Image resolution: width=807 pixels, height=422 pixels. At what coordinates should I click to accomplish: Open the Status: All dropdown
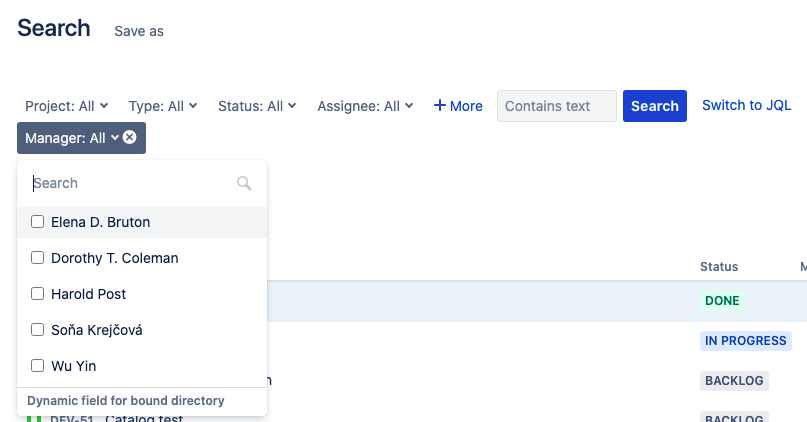click(x=257, y=106)
